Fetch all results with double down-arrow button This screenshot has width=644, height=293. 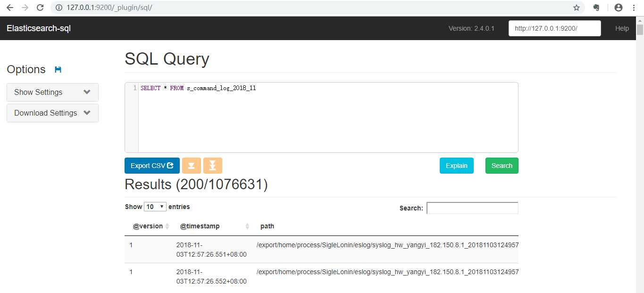click(213, 166)
